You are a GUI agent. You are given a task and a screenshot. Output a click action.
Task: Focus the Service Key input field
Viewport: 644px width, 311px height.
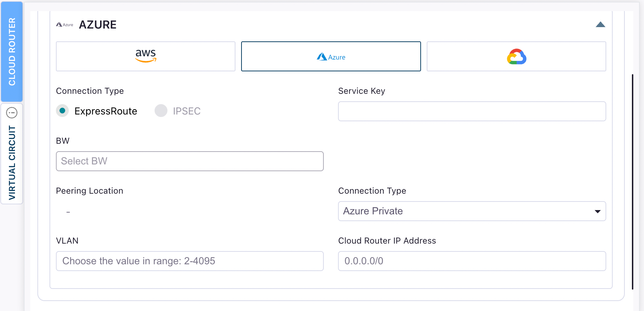click(472, 111)
